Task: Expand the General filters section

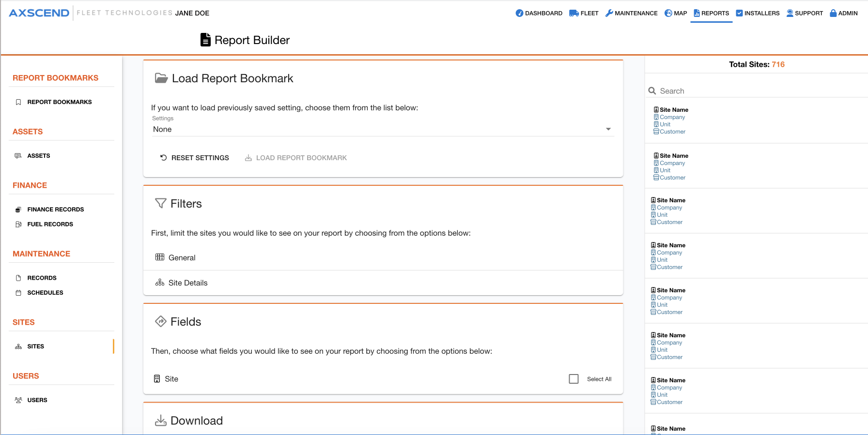Action: pyautogui.click(x=182, y=257)
